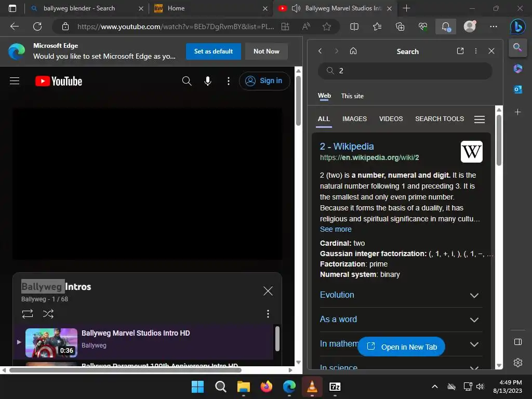This screenshot has width=532, height=399.
Task: Switch to the ballyweg blender Search tab
Action: pos(86,8)
